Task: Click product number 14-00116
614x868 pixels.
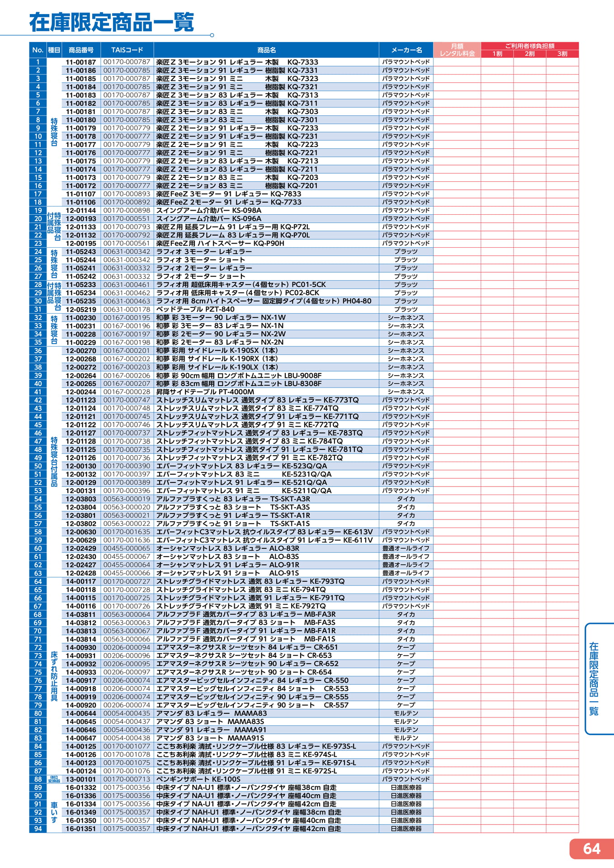Action: click(81, 606)
